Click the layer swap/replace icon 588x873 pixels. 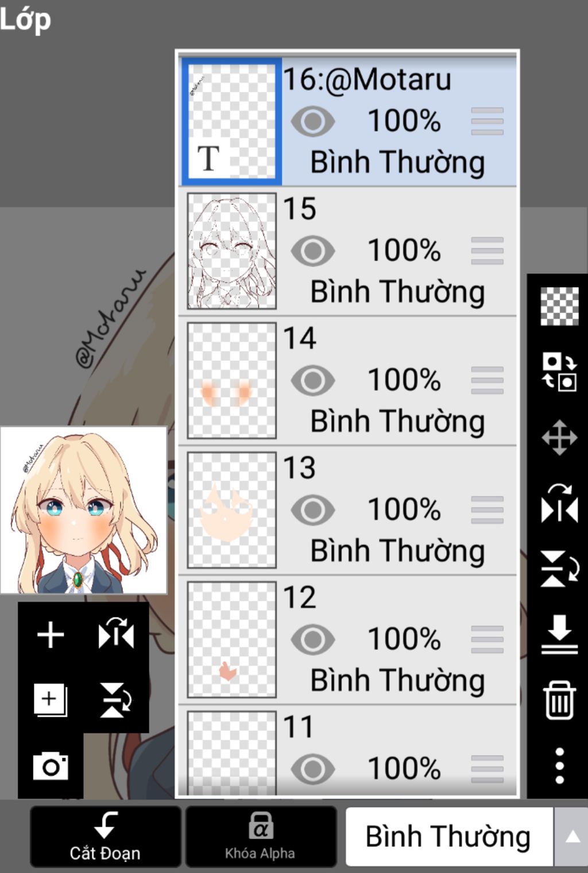pos(559,372)
